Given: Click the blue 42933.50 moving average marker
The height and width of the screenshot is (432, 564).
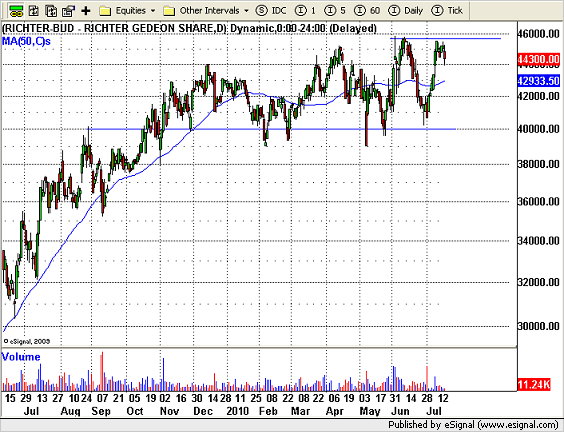Looking at the screenshot, I should [538, 81].
